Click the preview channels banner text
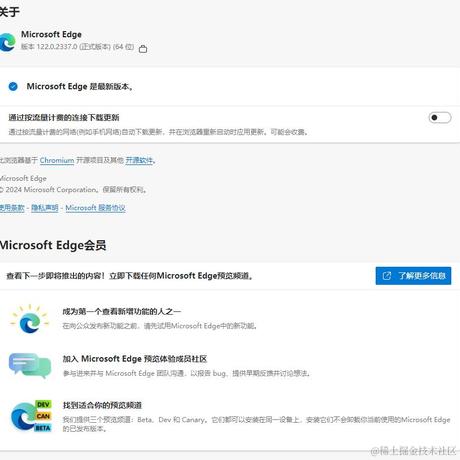Viewport: 460px width, 460px height. (x=129, y=276)
